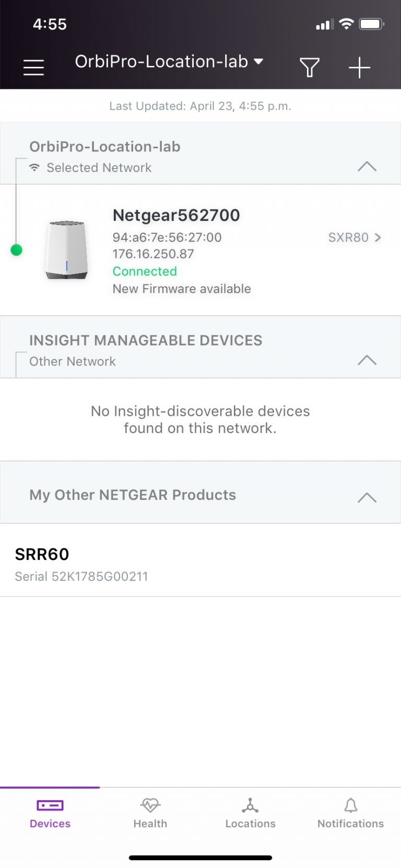
Task: Tap the Last Updated timestamp bar
Action: pyautogui.click(x=200, y=106)
